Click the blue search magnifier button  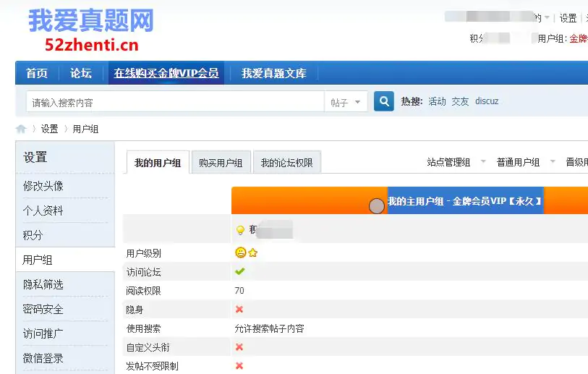coord(383,101)
